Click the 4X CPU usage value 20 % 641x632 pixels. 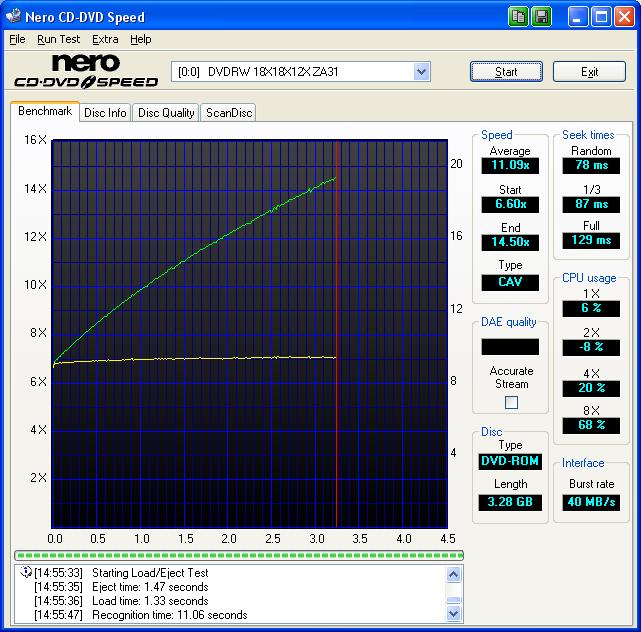tap(591, 388)
